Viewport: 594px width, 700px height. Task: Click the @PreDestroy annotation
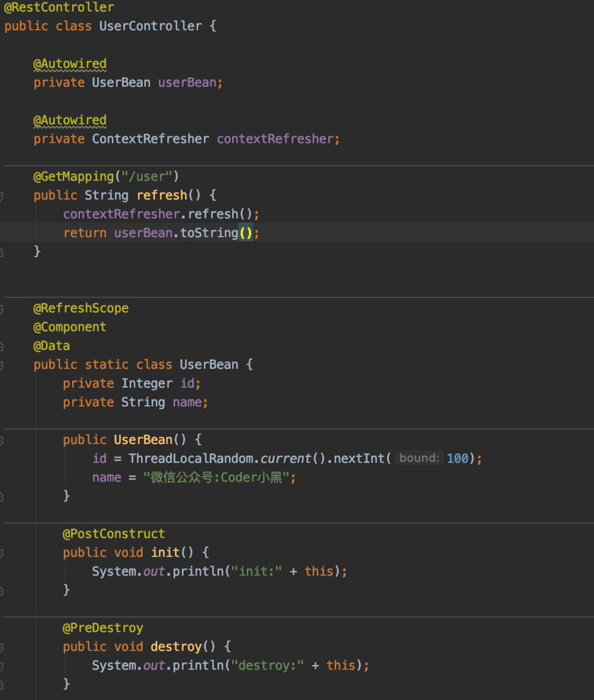coord(103,628)
